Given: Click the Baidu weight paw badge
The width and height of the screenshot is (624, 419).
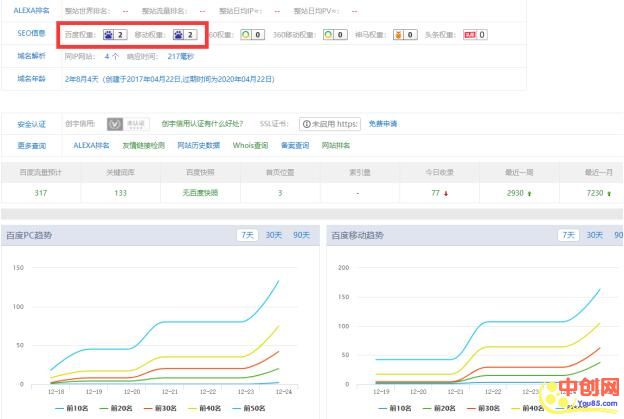Looking at the screenshot, I should [115, 34].
